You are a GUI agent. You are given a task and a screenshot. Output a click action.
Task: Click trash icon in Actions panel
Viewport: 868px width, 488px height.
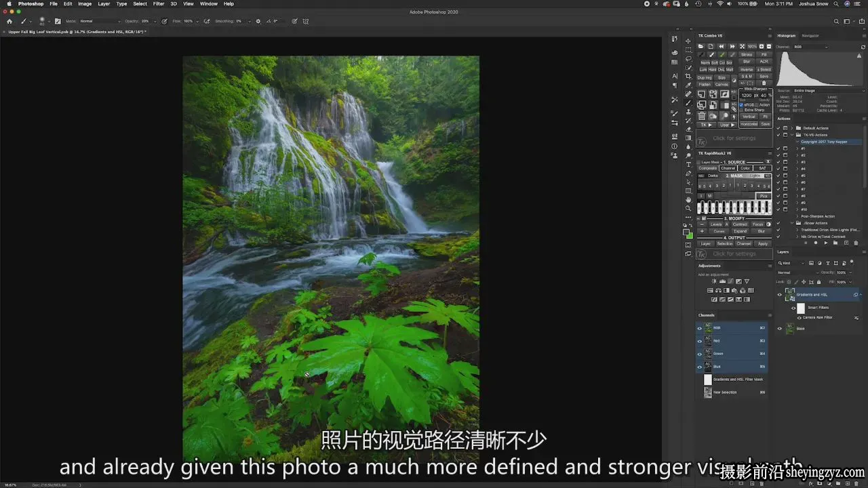[x=856, y=243]
